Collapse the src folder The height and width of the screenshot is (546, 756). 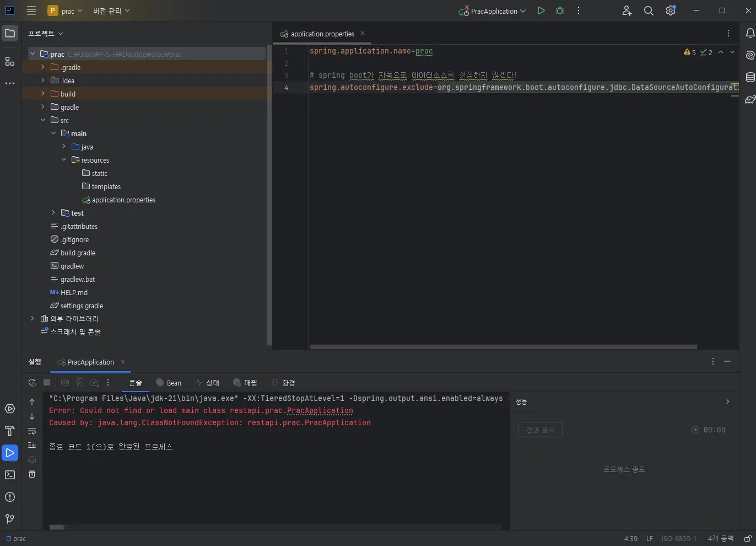point(43,120)
